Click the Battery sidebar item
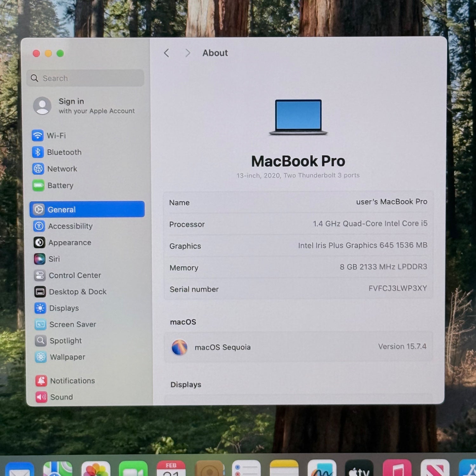Screen dimensions: 476x476 click(x=60, y=185)
